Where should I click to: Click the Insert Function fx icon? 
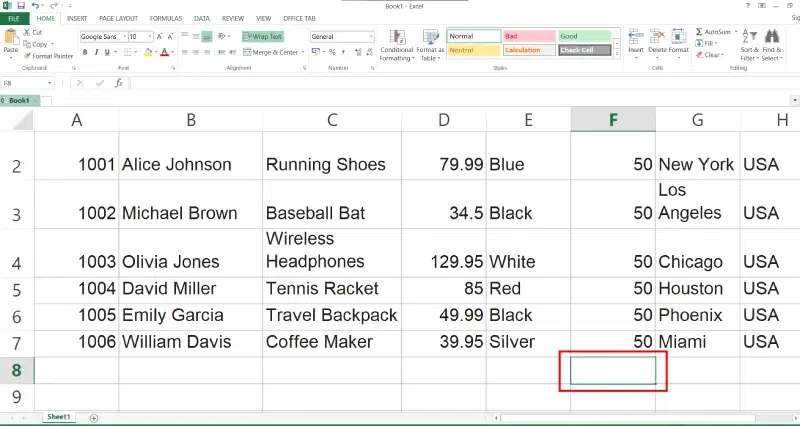[118, 83]
